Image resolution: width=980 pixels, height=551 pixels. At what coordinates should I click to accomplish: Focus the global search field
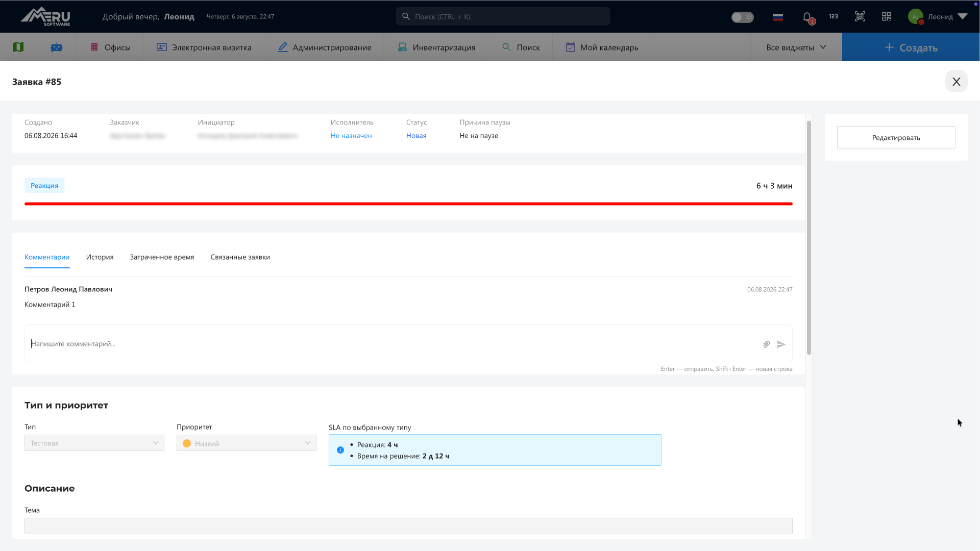[x=503, y=16]
